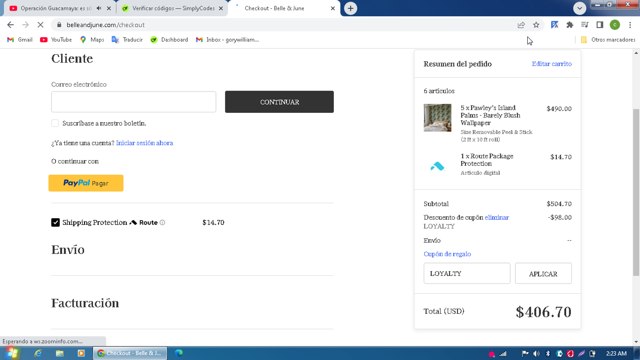640x360 pixels.
Task: Close the Verificar códigos SimplyCodes tab
Action: pos(221,8)
